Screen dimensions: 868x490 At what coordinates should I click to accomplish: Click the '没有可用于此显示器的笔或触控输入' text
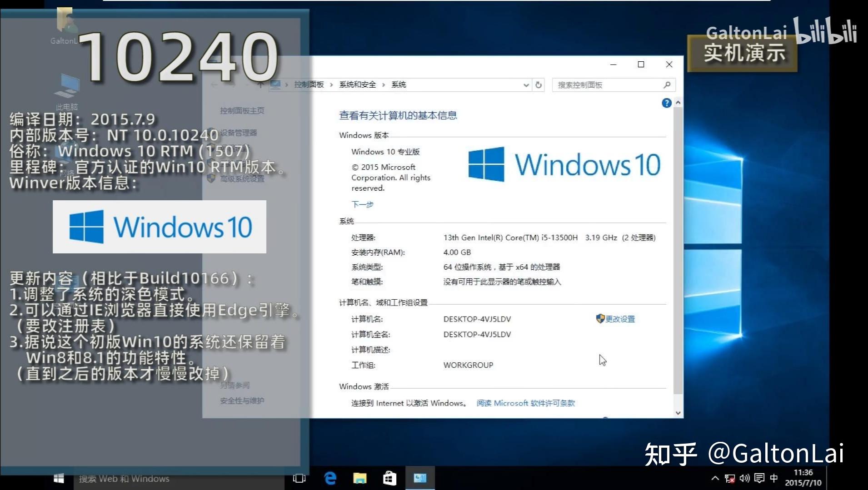click(502, 282)
